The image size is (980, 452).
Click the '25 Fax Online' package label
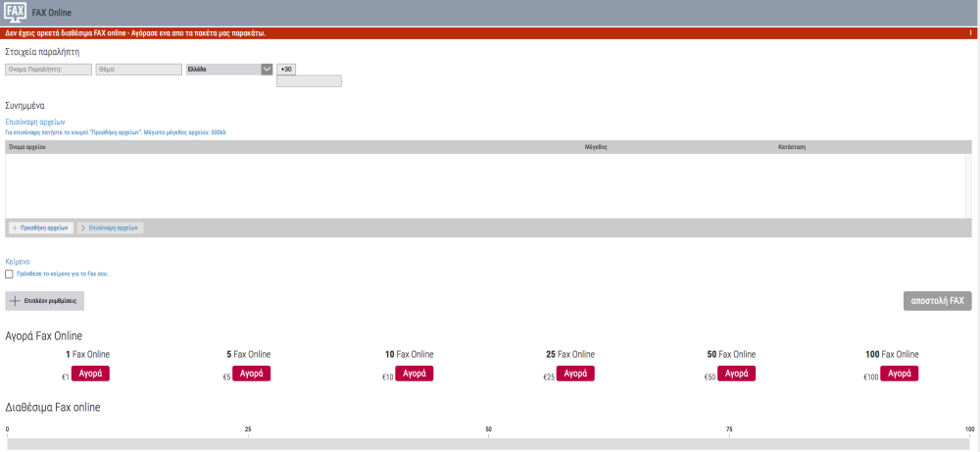click(570, 355)
